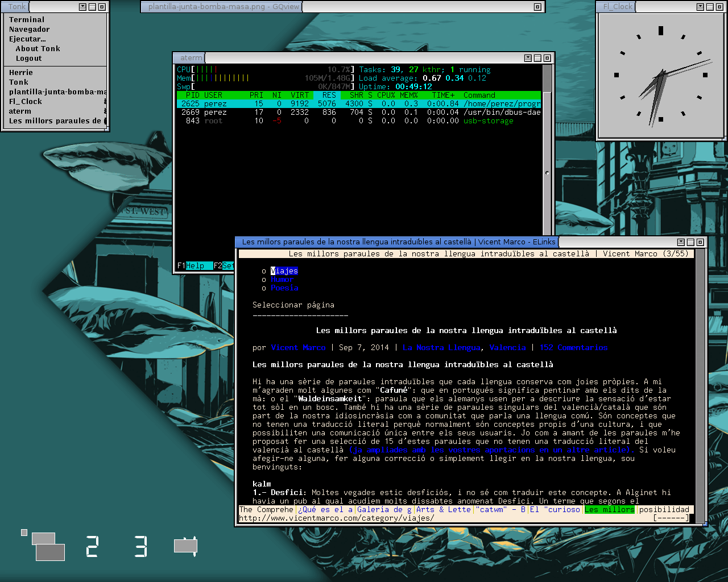Image resolution: width=728 pixels, height=582 pixels.
Task: Sort htop by the VIRT column header
Action: point(300,95)
